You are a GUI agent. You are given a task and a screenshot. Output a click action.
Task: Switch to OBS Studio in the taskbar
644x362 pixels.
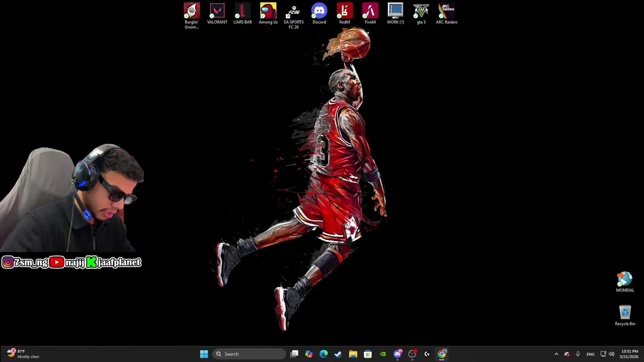tap(412, 354)
